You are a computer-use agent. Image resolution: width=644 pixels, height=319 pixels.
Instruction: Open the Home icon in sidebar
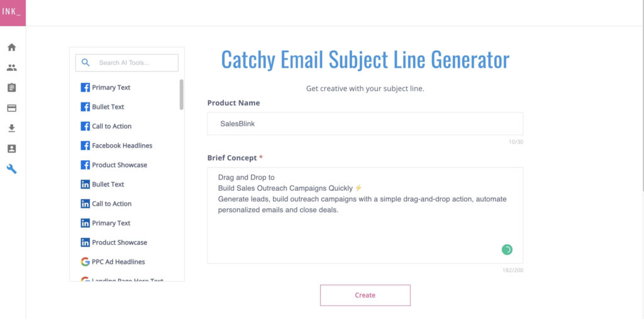(x=12, y=47)
